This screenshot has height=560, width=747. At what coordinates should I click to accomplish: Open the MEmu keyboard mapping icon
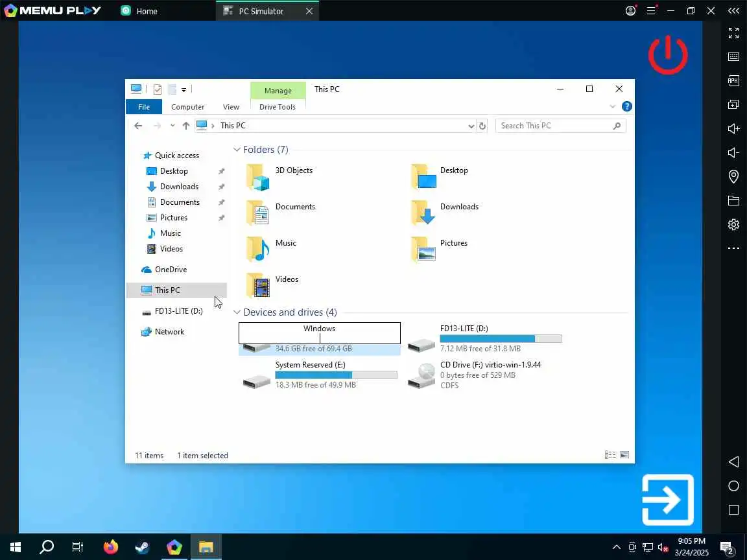733,56
